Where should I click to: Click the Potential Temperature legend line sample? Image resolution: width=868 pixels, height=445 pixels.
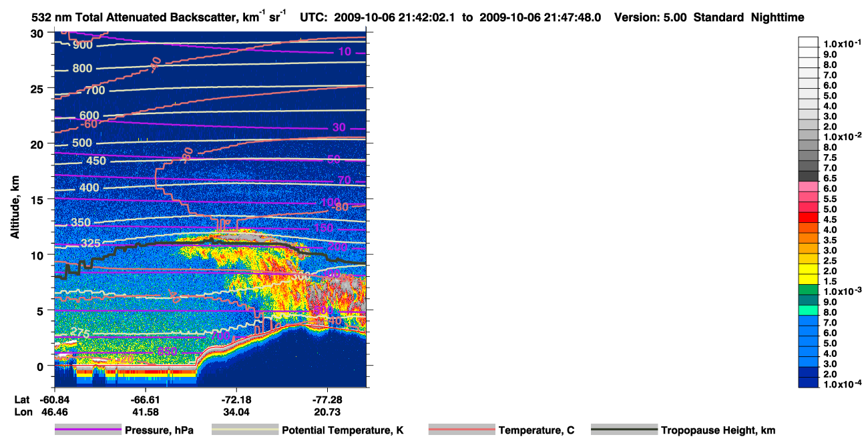(244, 430)
